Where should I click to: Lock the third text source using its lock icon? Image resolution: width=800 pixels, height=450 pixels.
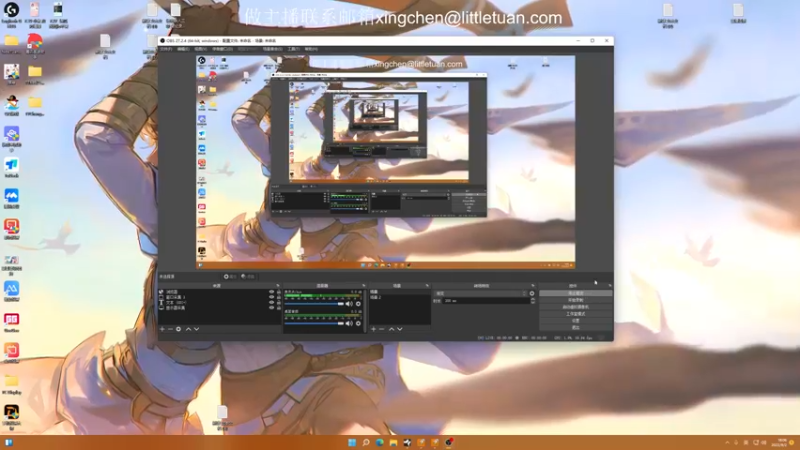coord(279,303)
